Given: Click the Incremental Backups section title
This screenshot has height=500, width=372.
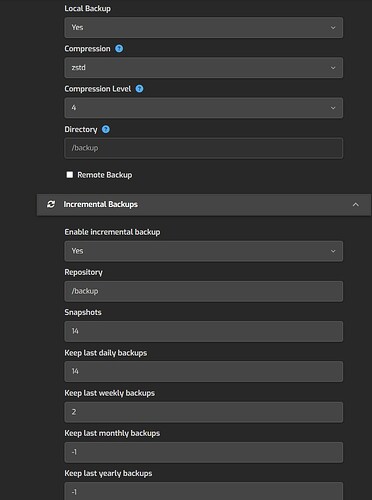Looking at the screenshot, I should 100,204.
